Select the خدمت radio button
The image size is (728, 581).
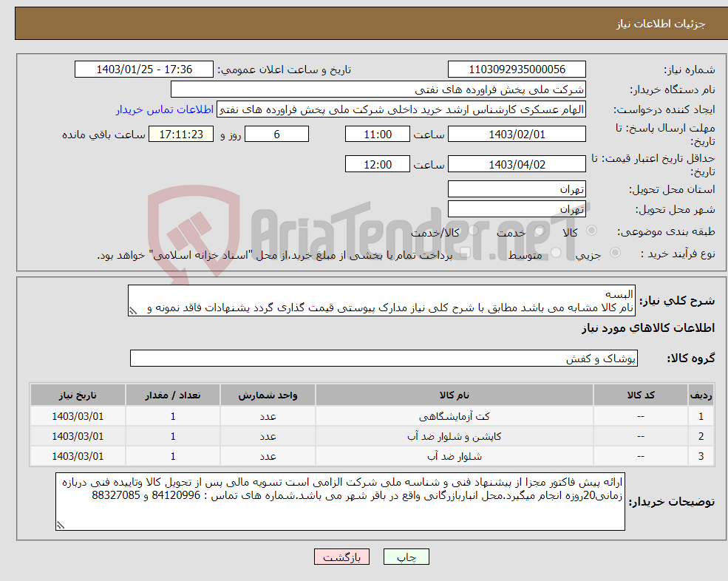(540, 231)
